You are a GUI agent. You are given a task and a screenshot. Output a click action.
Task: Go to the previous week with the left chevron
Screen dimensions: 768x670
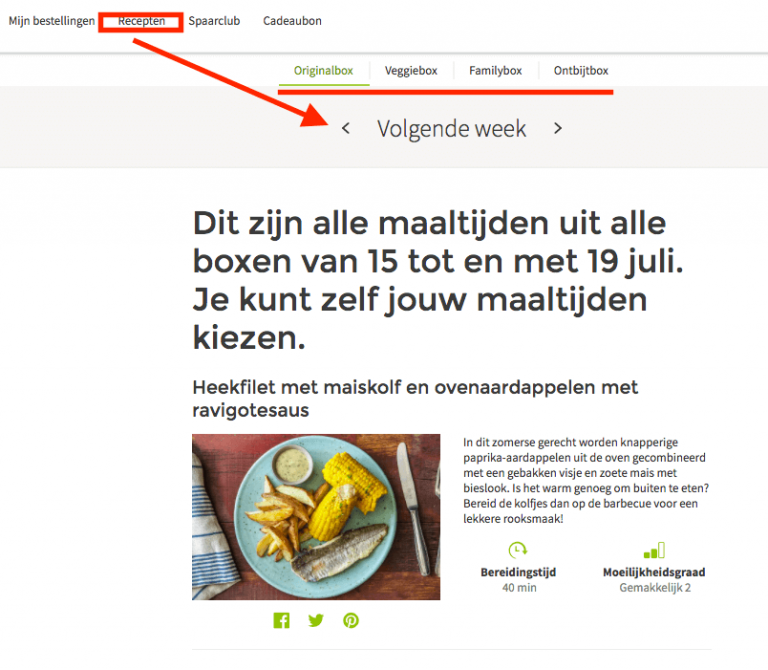(x=346, y=128)
